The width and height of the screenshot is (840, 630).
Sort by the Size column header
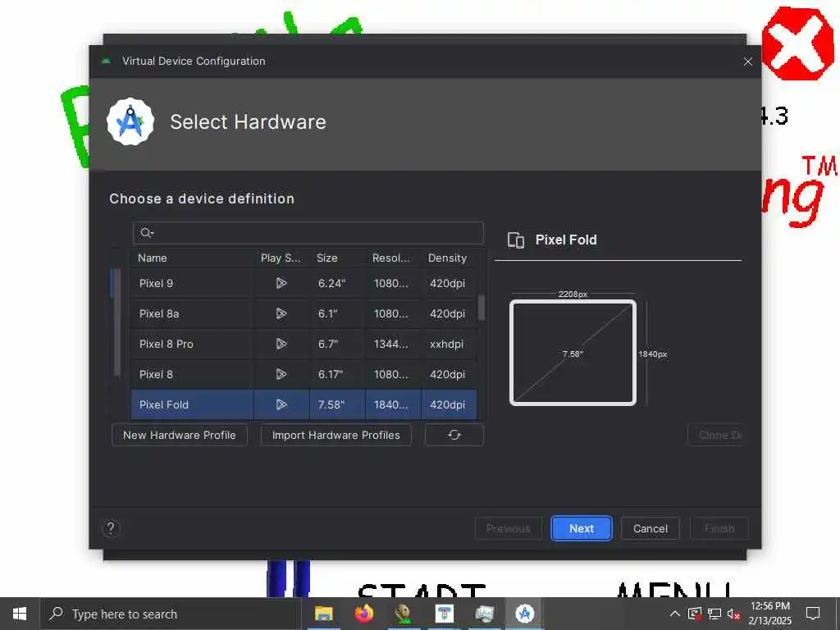pyautogui.click(x=337, y=258)
